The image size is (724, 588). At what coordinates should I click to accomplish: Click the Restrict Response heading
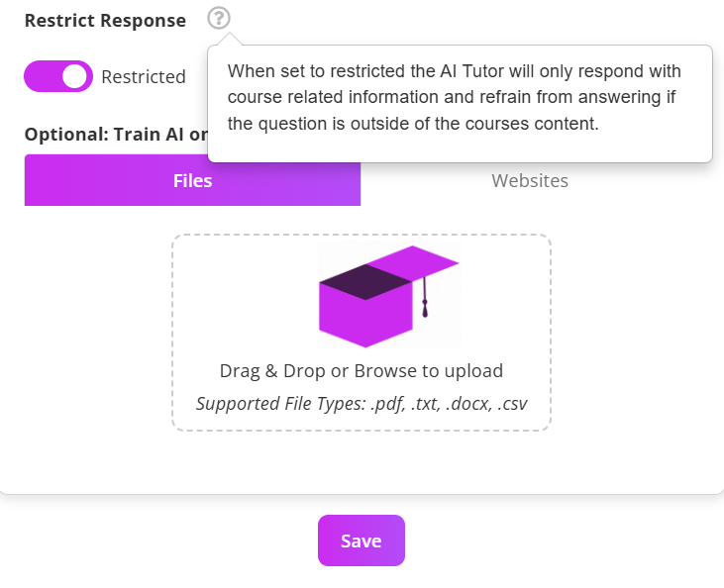(105, 21)
